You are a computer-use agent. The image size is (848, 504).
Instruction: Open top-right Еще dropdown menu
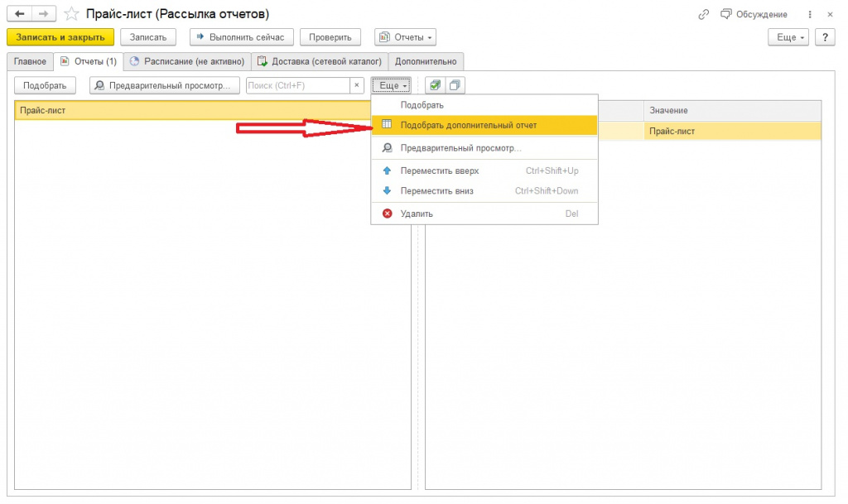point(788,37)
